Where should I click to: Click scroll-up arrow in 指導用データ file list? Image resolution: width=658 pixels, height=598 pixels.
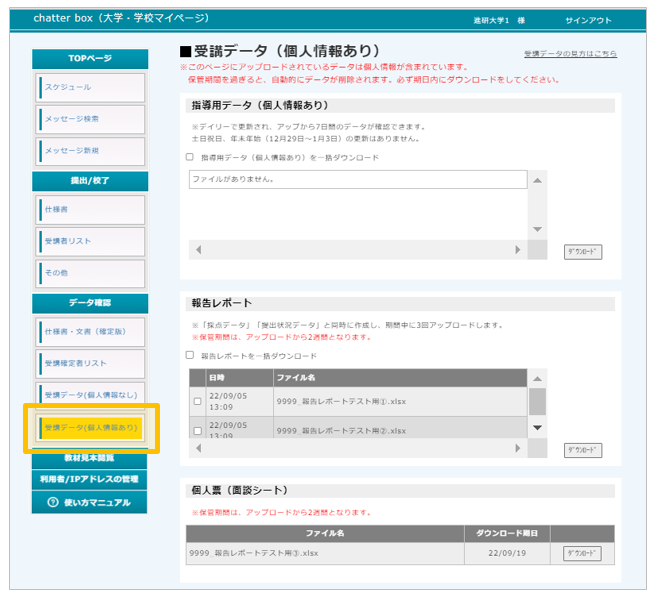tap(538, 180)
